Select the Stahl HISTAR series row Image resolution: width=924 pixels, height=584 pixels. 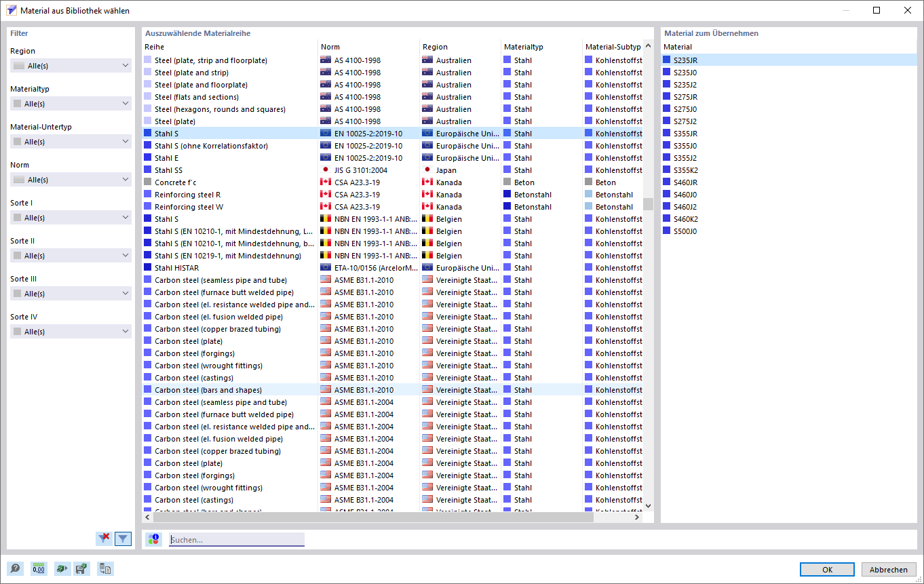tap(393, 268)
